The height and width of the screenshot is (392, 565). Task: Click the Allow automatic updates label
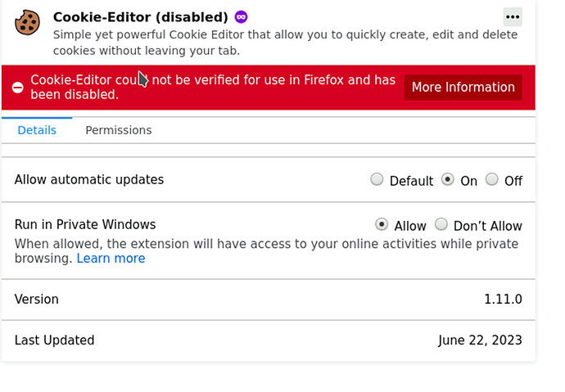89,180
